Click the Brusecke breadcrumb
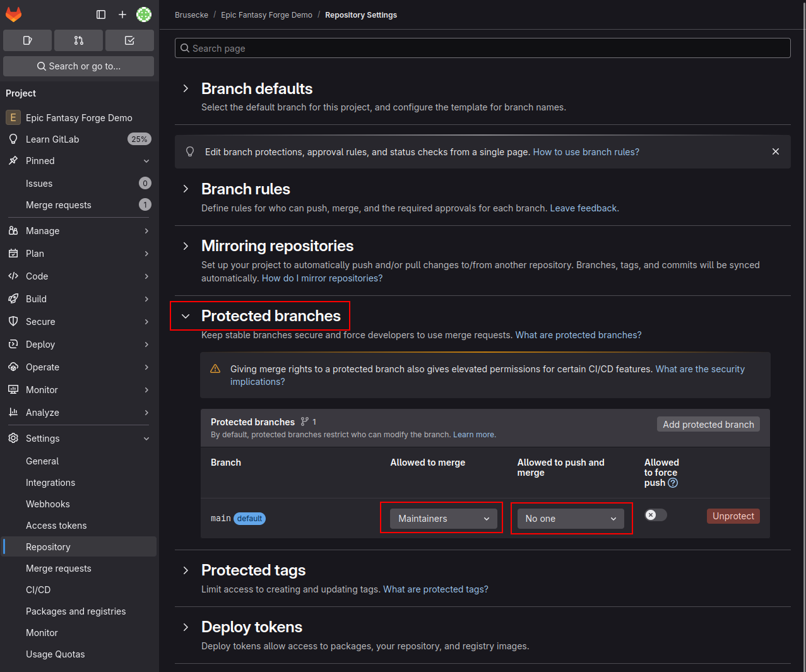The height and width of the screenshot is (672, 806). (191, 15)
